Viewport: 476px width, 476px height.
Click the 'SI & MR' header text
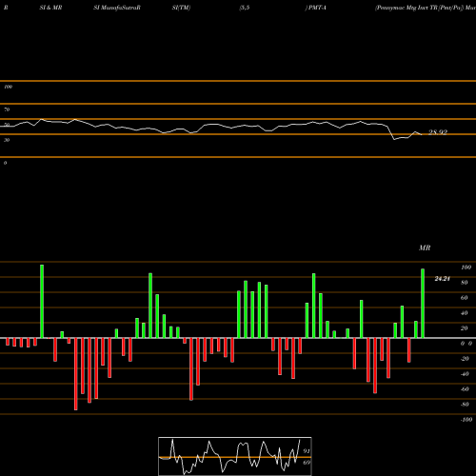click(x=50, y=8)
